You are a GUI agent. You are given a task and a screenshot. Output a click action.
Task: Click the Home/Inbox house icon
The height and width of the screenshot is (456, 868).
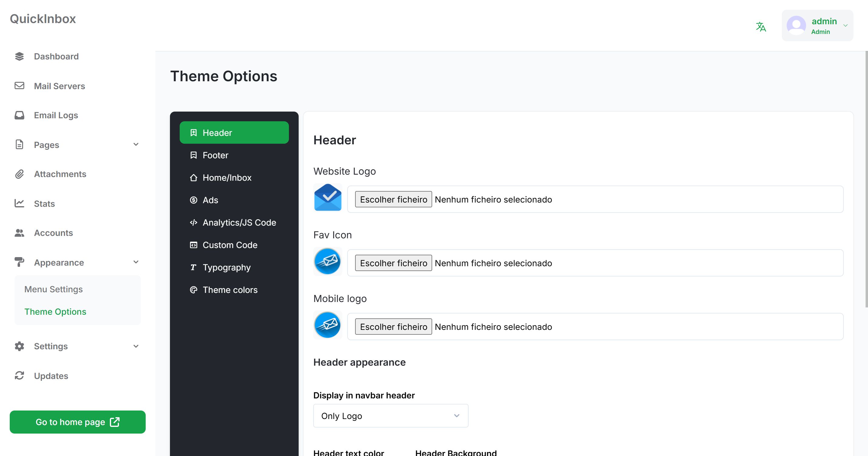pos(193,178)
